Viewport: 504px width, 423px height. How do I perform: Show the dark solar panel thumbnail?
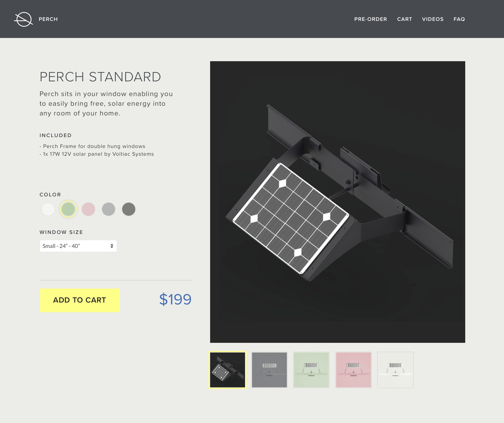228,370
